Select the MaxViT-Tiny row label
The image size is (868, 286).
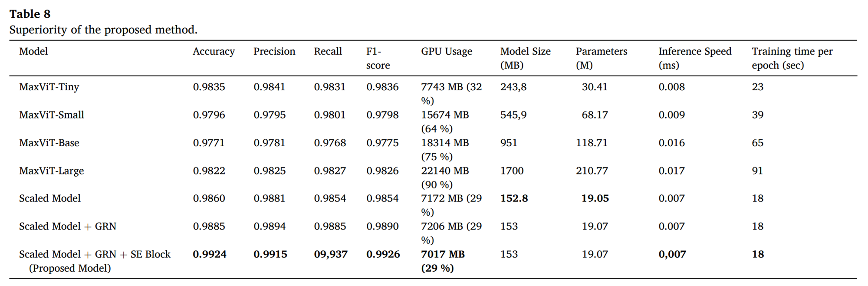[x=49, y=87]
